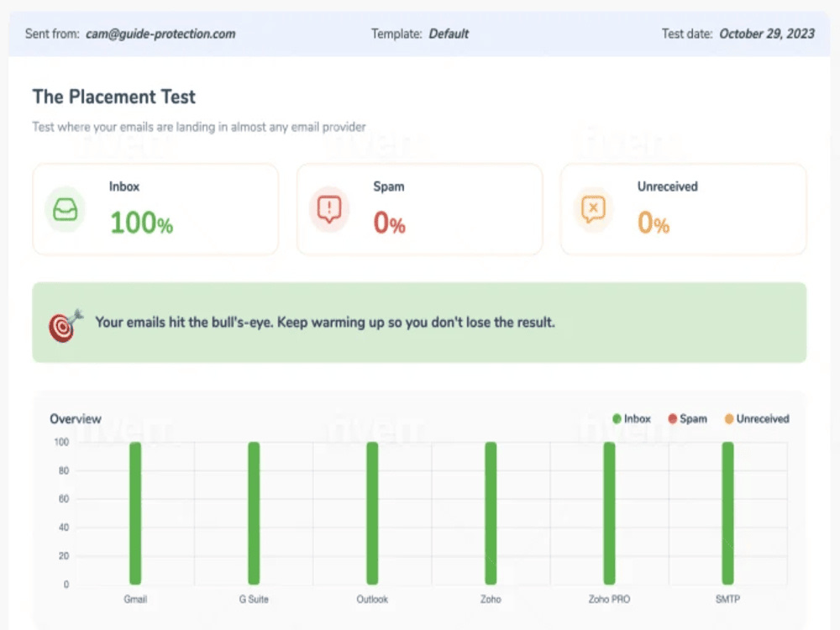Click the Gmail green bar

coord(135,513)
